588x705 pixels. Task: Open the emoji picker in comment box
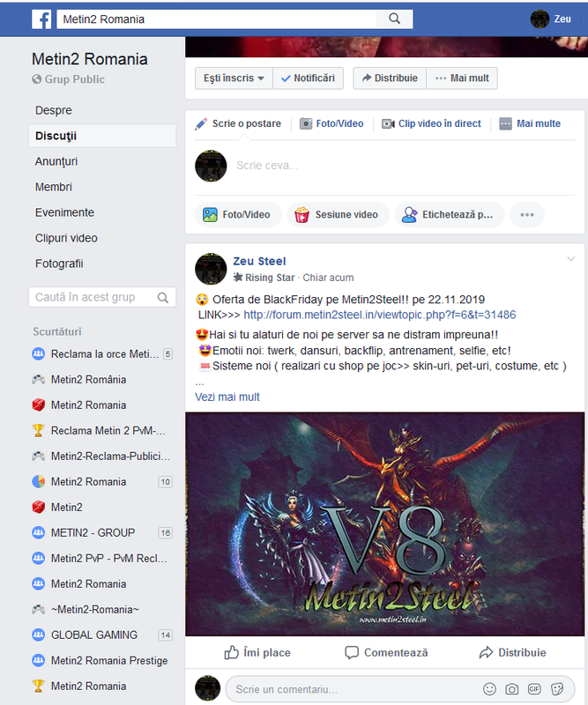coord(489,689)
